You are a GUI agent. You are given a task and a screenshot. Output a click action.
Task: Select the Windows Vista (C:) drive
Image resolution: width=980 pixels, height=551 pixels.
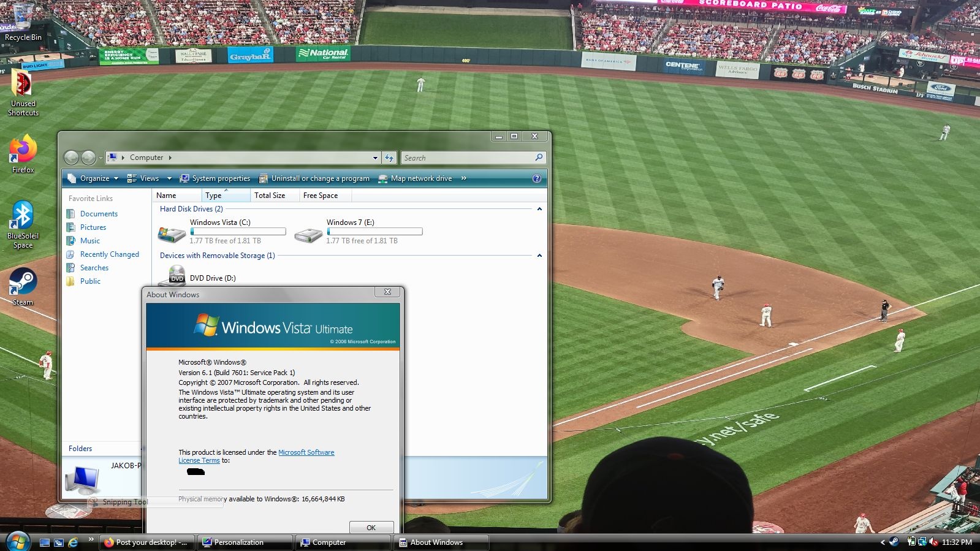(172, 234)
